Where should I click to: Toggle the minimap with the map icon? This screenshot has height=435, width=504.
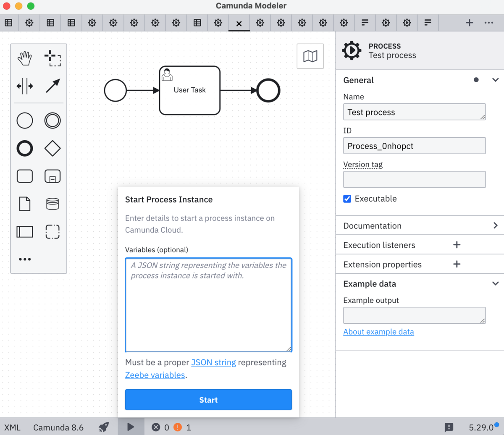pyautogui.click(x=310, y=56)
